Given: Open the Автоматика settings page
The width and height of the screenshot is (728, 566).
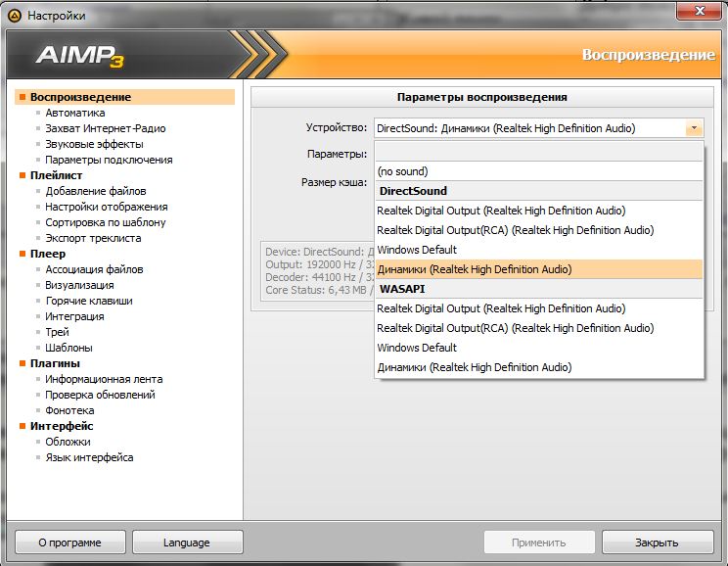Looking at the screenshot, I should 75,113.
